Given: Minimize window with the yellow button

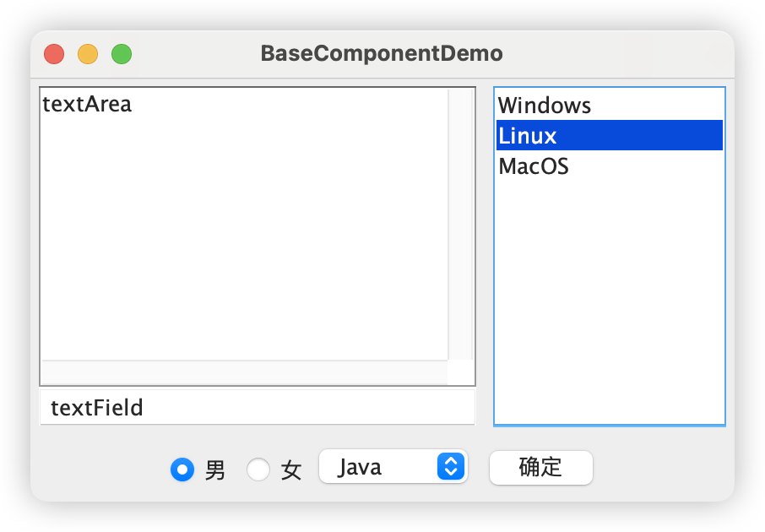Looking at the screenshot, I should click(x=88, y=54).
